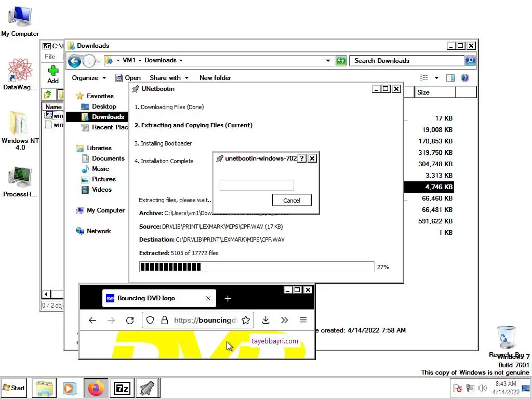Click the help ? button in unetbootin dialog
This screenshot has height=399, width=532.
tap(302, 158)
